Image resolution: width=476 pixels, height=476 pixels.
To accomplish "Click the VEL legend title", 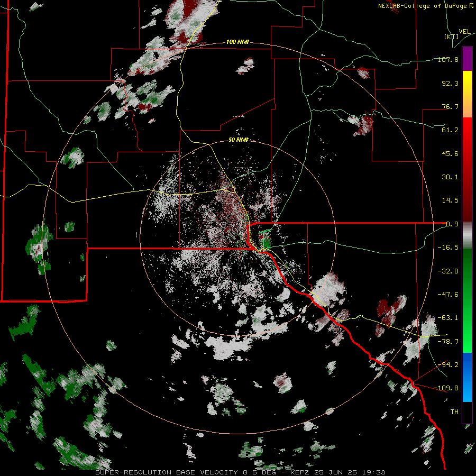I will (x=465, y=32).
